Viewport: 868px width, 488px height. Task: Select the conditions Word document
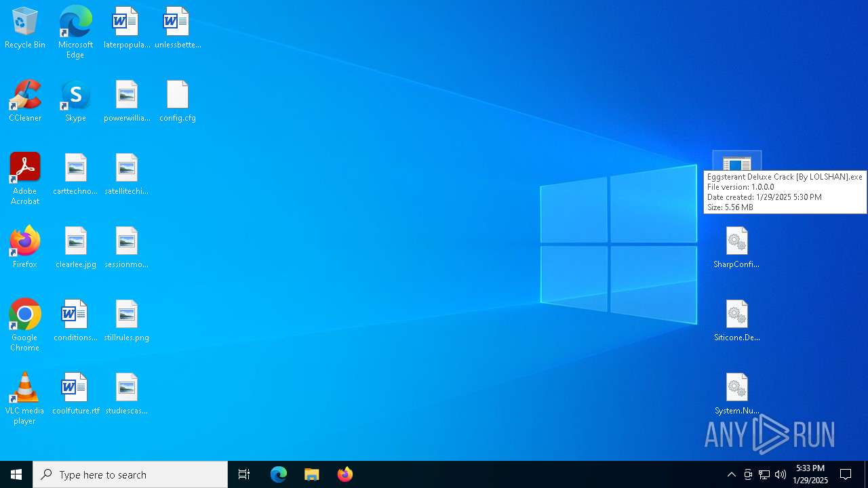75,321
